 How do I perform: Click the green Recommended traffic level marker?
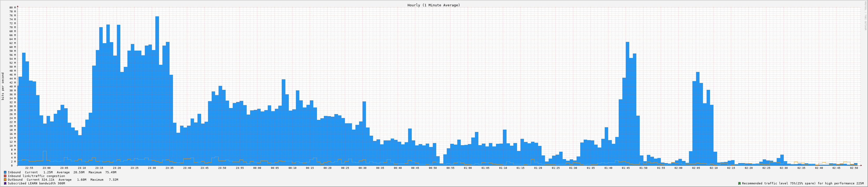coord(739,183)
